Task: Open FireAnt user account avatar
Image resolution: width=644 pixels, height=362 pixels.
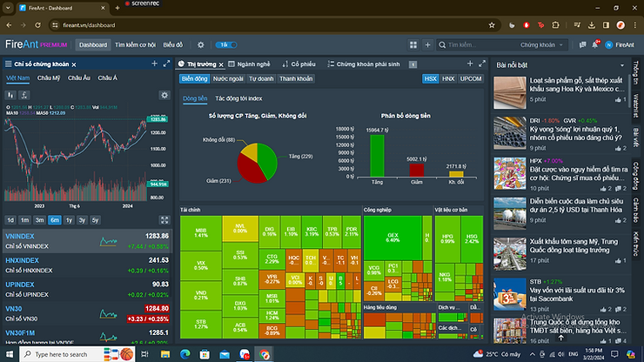Action: [x=609, y=44]
